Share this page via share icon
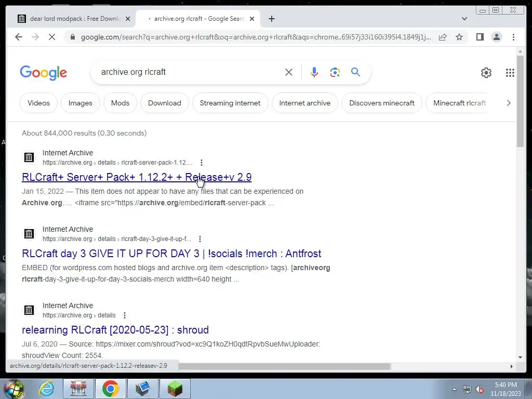532x399 pixels. (x=443, y=37)
